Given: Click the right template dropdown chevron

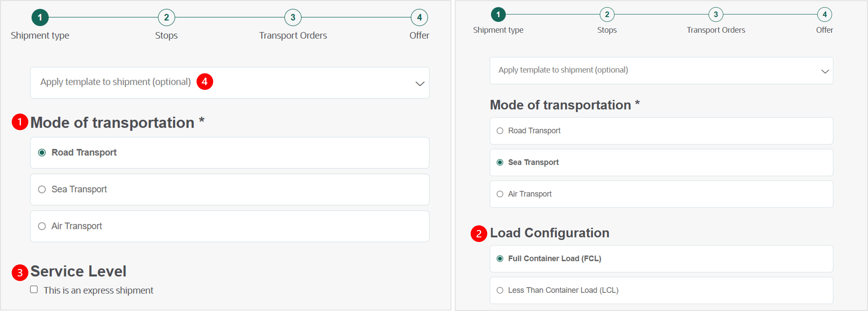Looking at the screenshot, I should tap(825, 71).
